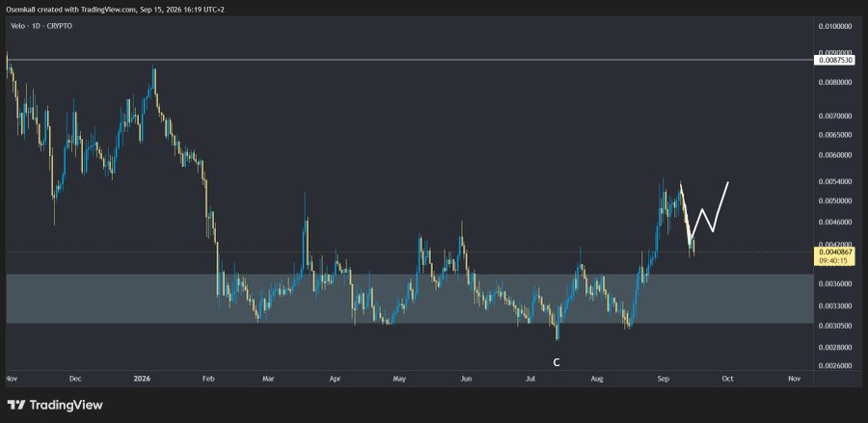Select the shaded support zone rectangle

(410, 299)
